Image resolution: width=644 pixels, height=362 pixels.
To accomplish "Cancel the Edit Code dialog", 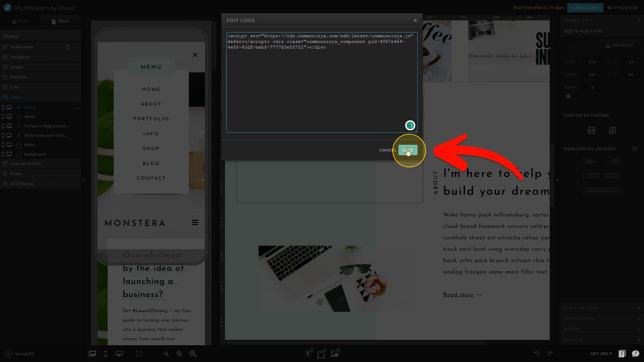I will coord(387,150).
